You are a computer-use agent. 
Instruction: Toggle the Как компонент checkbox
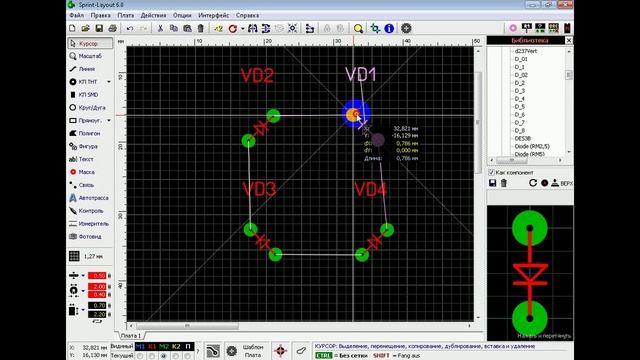[x=491, y=172]
